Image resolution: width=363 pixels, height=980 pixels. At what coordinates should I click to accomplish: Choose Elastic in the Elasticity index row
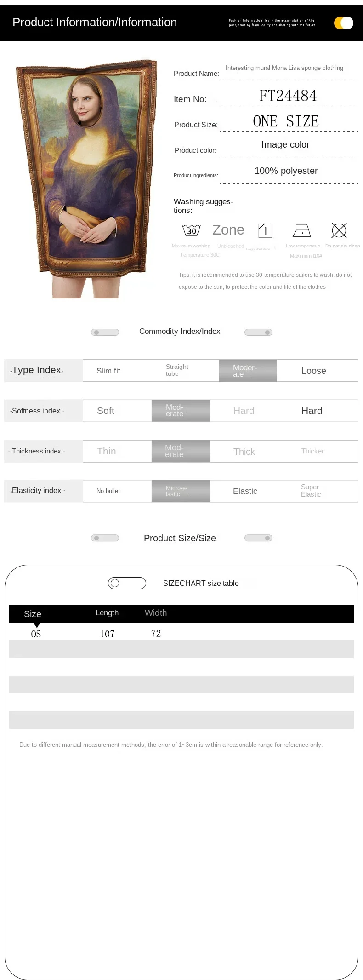coord(245,491)
